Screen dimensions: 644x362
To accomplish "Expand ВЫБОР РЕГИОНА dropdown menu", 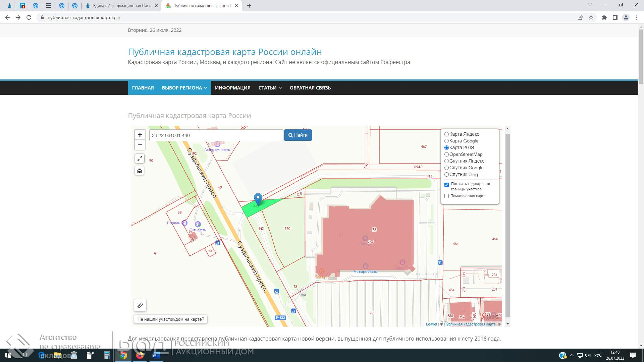I will 184,88.
